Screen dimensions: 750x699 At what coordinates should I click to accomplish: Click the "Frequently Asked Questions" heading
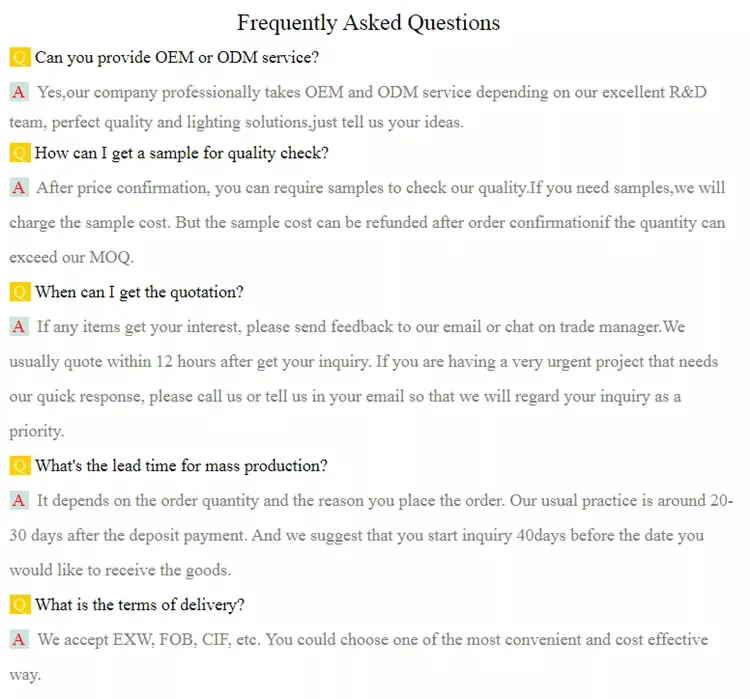(368, 22)
